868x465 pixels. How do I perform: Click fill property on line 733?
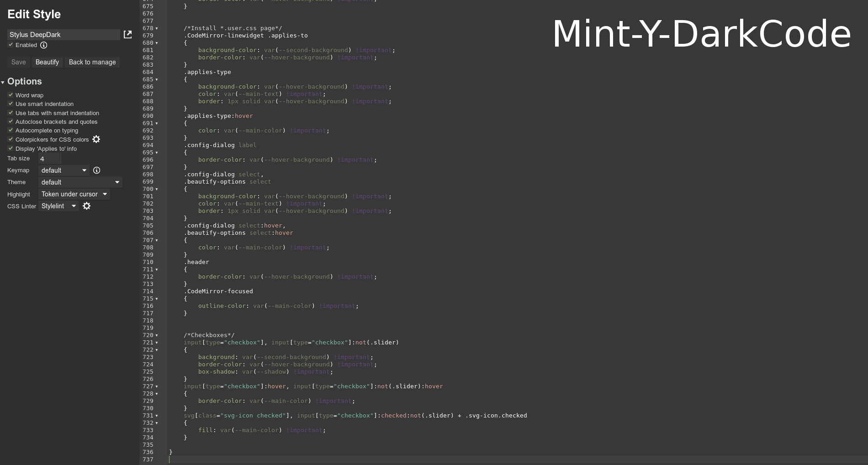pos(206,430)
